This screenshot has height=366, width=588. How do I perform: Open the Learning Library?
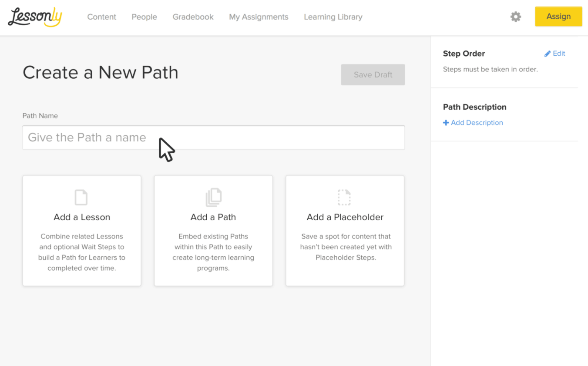(333, 17)
